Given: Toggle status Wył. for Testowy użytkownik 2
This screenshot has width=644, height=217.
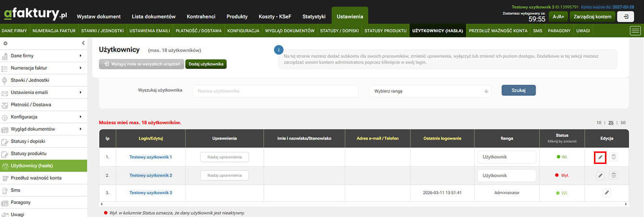Looking at the screenshot, I should pos(562,176).
